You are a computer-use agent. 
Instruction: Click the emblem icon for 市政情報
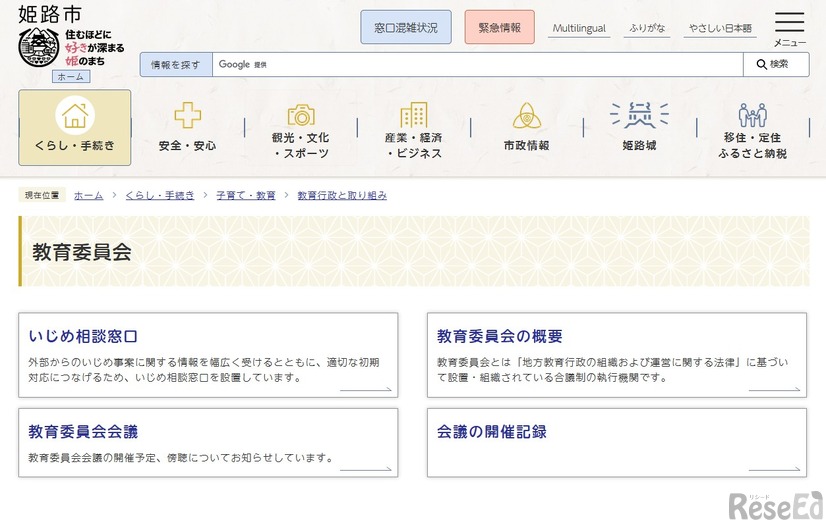[526, 115]
